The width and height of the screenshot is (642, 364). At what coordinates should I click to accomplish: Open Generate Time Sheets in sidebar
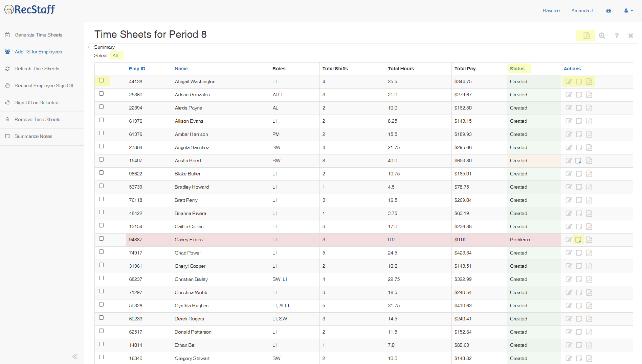(x=38, y=35)
